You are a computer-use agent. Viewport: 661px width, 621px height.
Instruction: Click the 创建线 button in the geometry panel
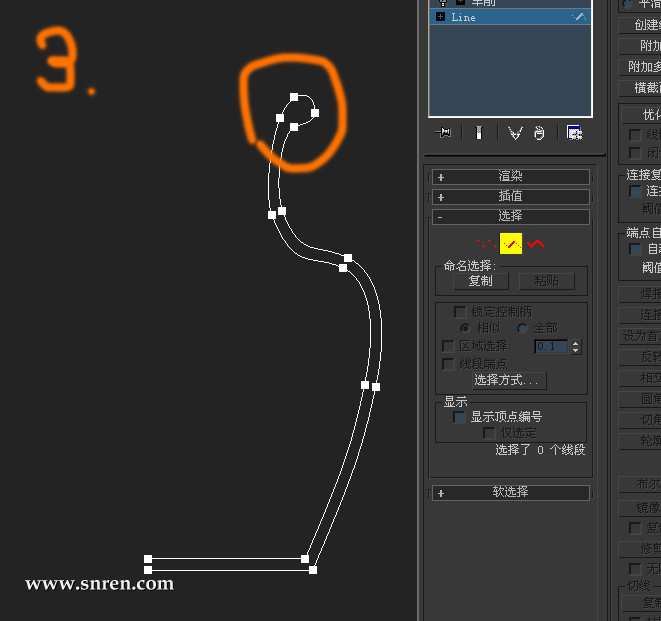[640, 25]
